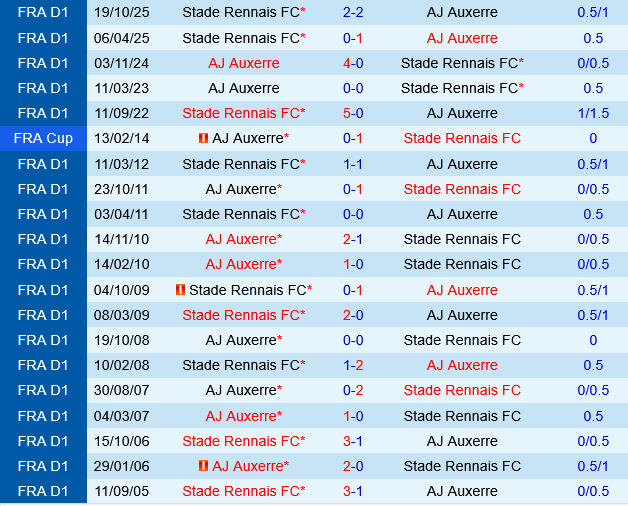The height and width of the screenshot is (506, 628).
Task: Click the 5-0 score on 11/09/22
Action: [x=353, y=113]
